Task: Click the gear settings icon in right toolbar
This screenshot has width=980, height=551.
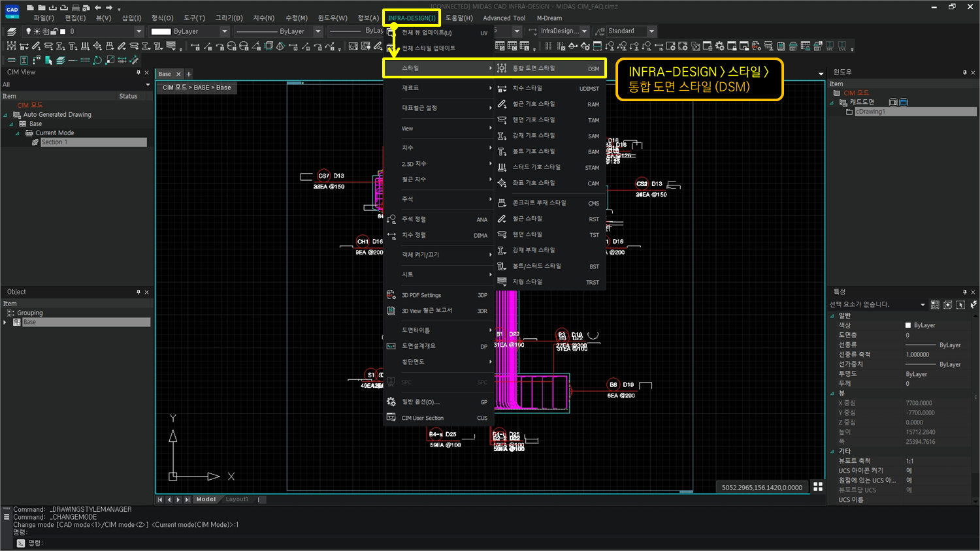Action: pyautogui.click(x=719, y=46)
